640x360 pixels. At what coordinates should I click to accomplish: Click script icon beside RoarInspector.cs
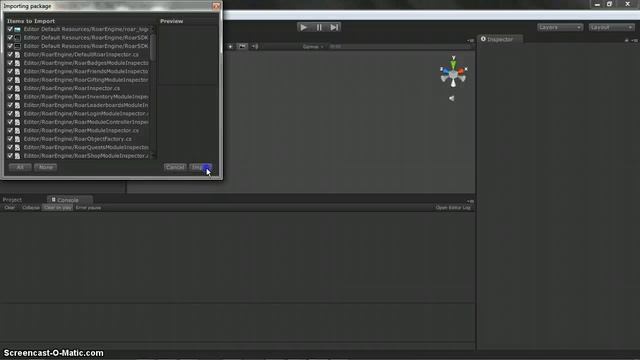tap(18, 89)
